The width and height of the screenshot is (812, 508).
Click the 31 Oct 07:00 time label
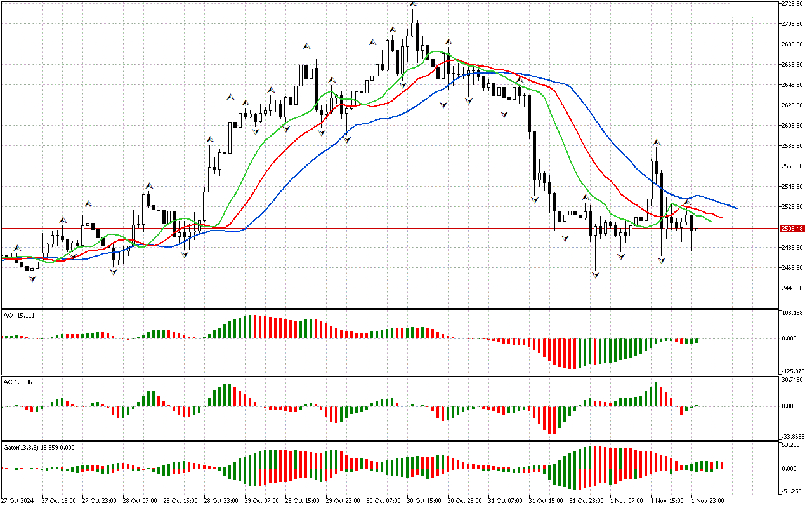tap(506, 500)
